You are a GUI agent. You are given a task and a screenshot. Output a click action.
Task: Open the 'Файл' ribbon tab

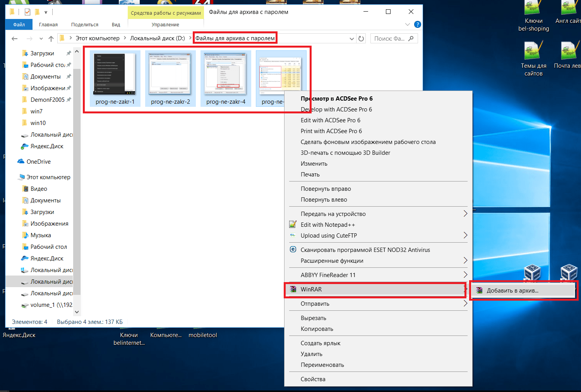pyautogui.click(x=19, y=24)
